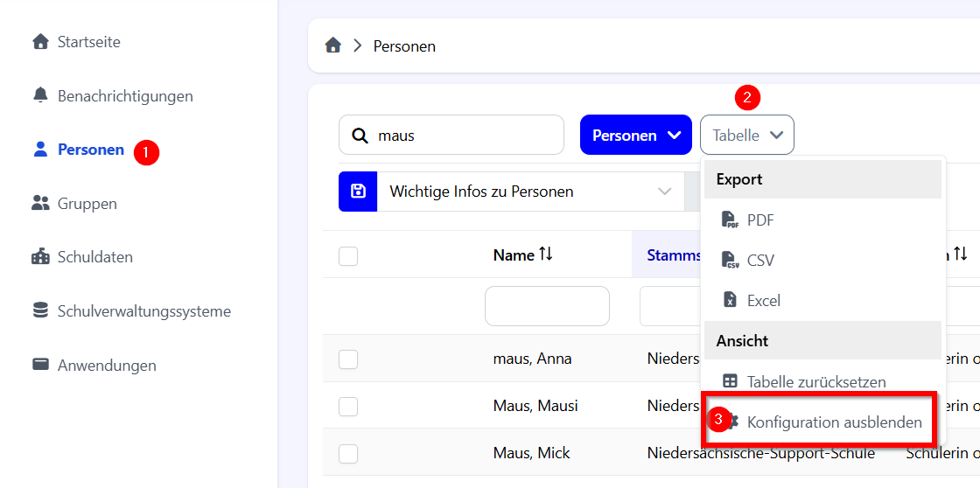Click the search field containing maus
The width and height of the screenshot is (980, 488).
pyautogui.click(x=464, y=136)
